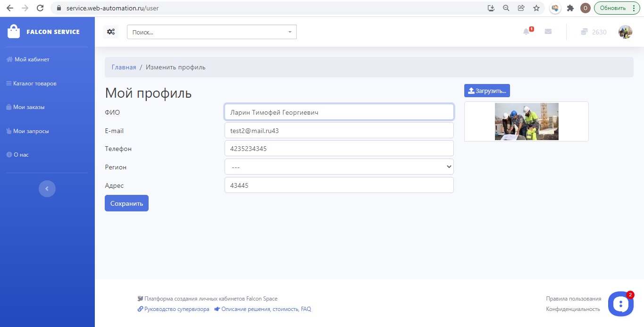644x327 pixels.
Task: Click the ФИО input field
Action: coord(339,112)
